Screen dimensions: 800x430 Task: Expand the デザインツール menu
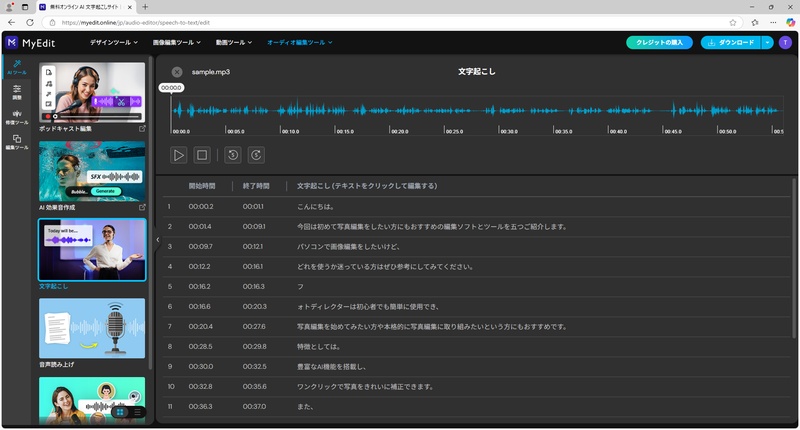coord(116,43)
